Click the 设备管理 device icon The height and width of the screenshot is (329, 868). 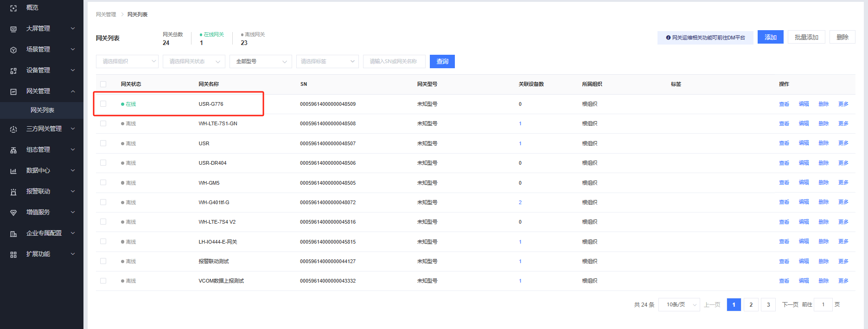coord(13,71)
